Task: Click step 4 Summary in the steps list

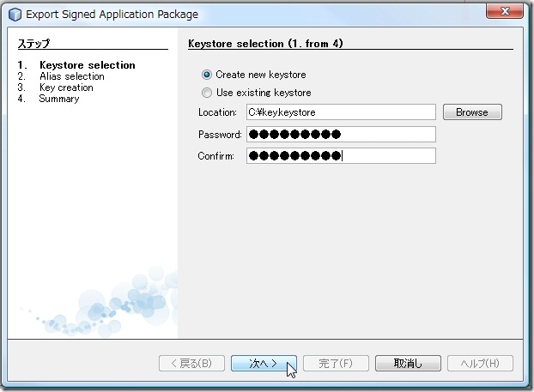Action: click(x=58, y=99)
